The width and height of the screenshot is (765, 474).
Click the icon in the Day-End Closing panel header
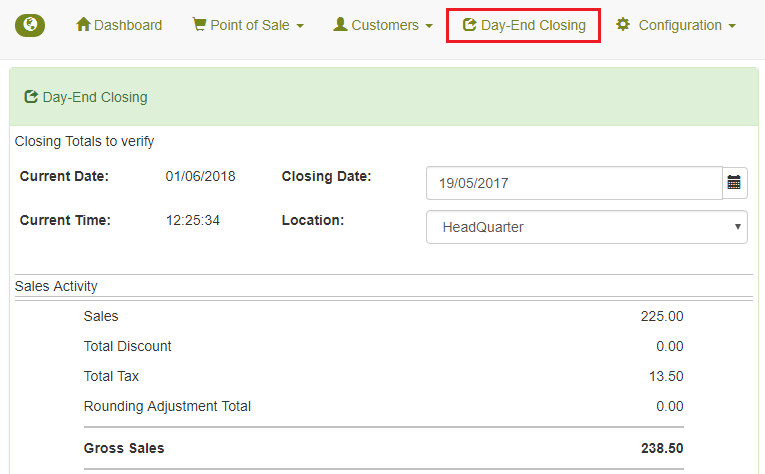pos(31,97)
